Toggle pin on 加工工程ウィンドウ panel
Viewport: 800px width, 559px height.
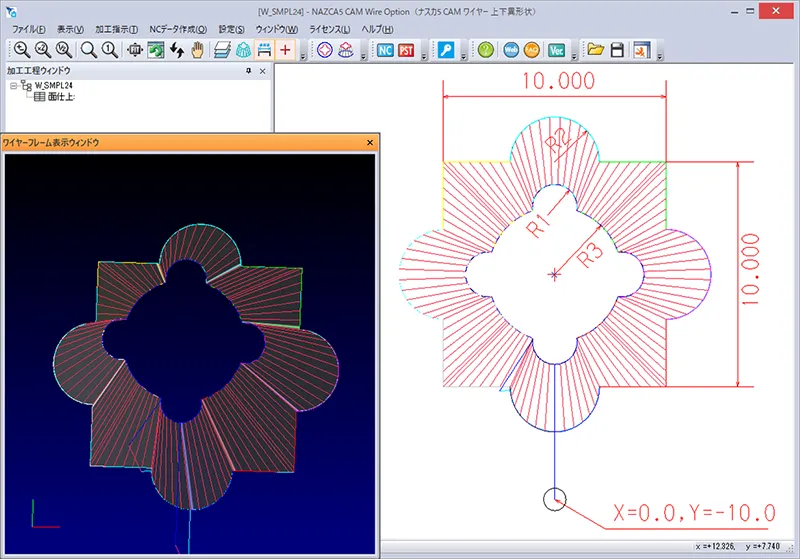point(248,72)
